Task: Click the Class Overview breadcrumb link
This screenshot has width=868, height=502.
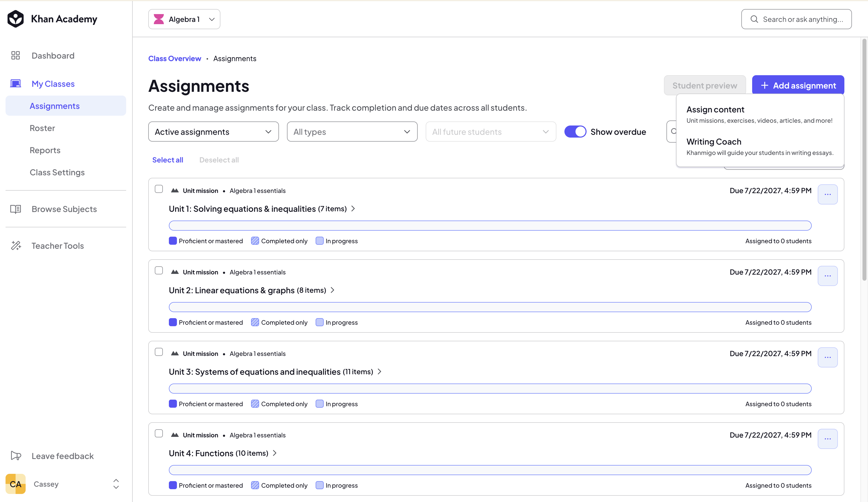Action: pos(175,59)
